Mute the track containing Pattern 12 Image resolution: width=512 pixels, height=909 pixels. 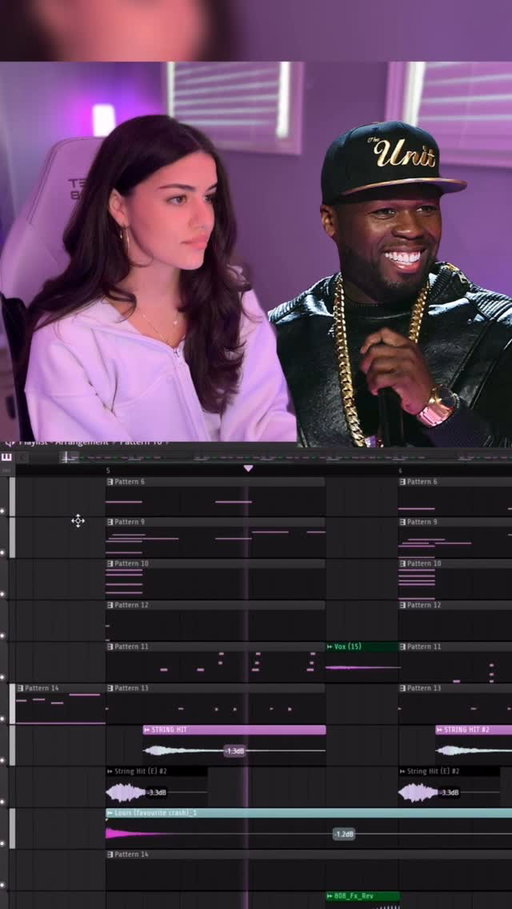(2, 636)
